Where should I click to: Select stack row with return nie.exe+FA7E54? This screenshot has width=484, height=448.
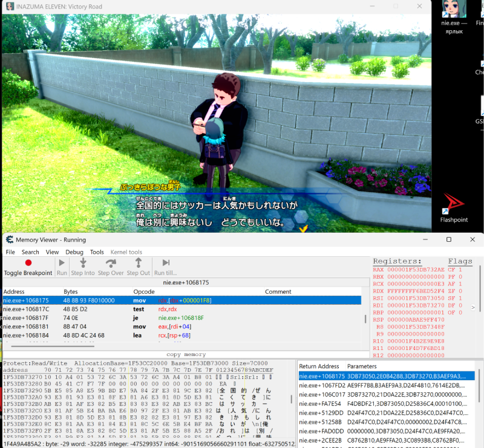click(387, 404)
